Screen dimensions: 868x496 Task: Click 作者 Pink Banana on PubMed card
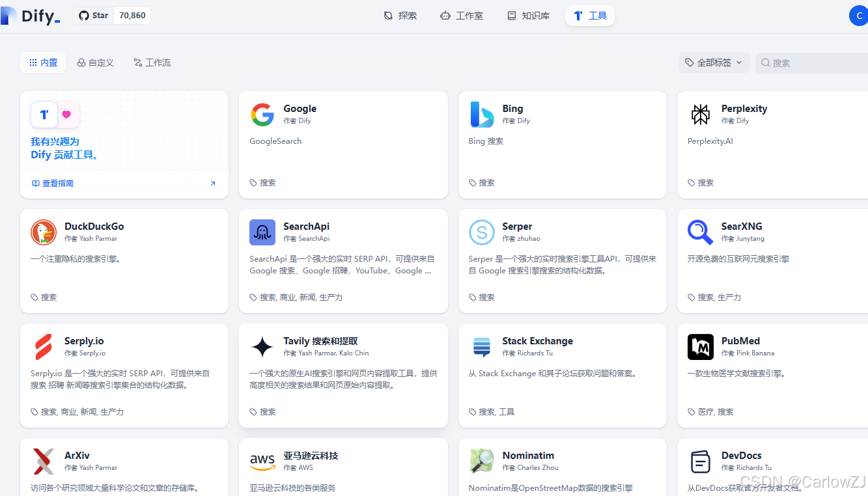click(x=748, y=353)
